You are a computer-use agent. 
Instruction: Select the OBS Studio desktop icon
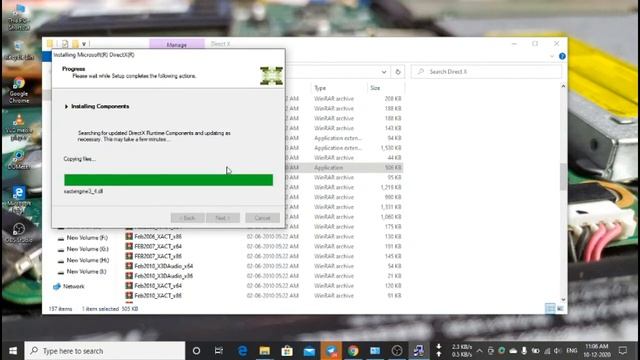(19, 233)
